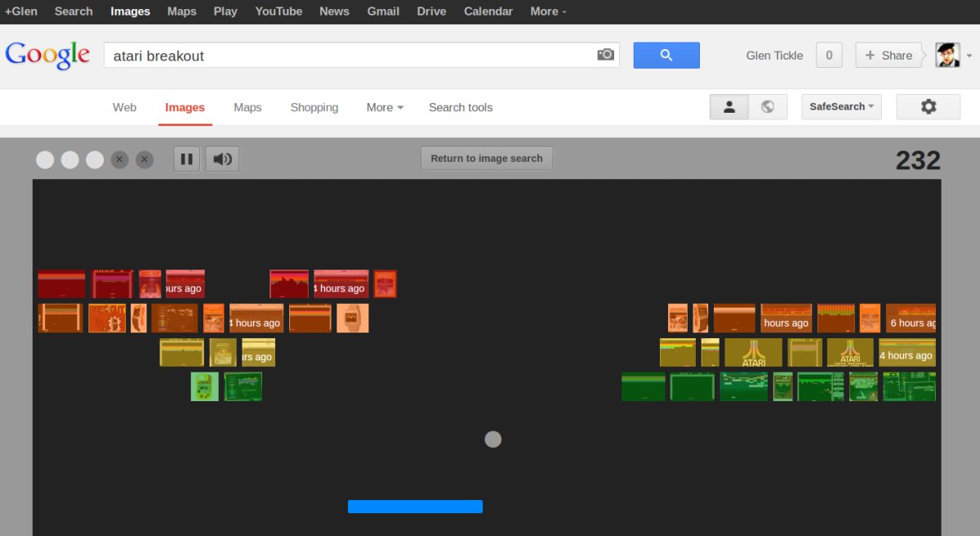Open the Shopping search tab
Screen dimensions: 980x536
tap(314, 108)
